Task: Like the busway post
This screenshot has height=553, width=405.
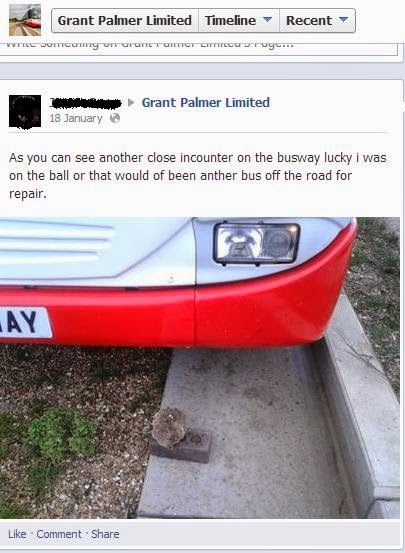Action: tap(17, 534)
